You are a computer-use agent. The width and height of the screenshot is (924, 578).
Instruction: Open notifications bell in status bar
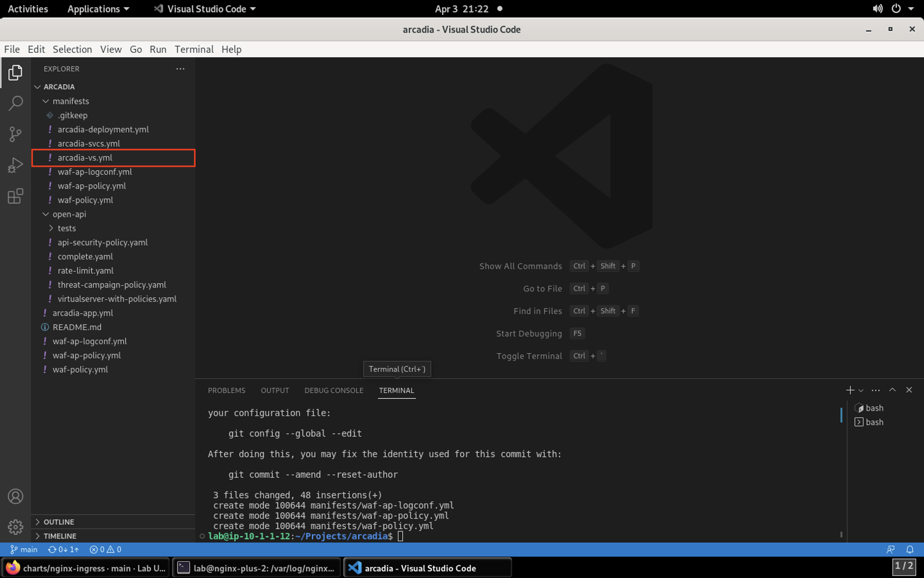point(910,549)
